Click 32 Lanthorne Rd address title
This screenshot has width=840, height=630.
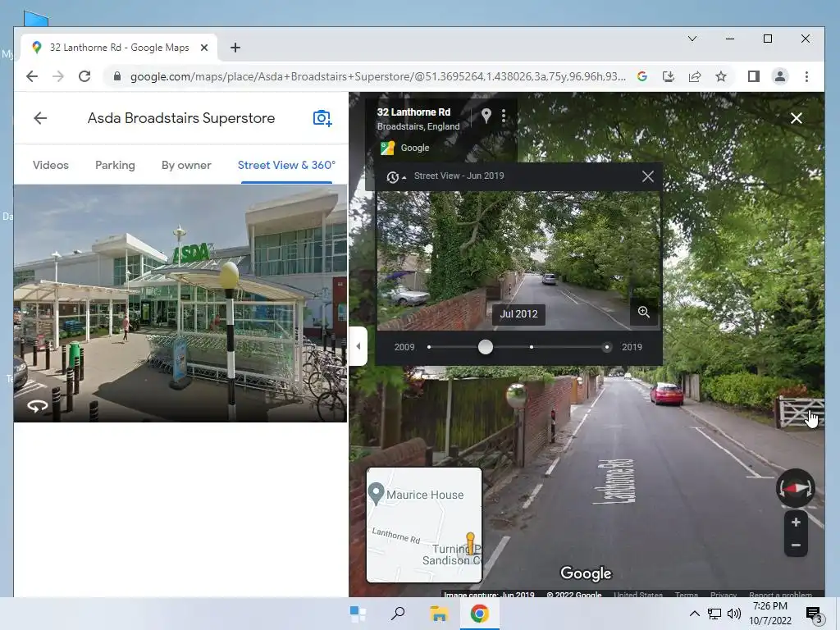(x=413, y=112)
